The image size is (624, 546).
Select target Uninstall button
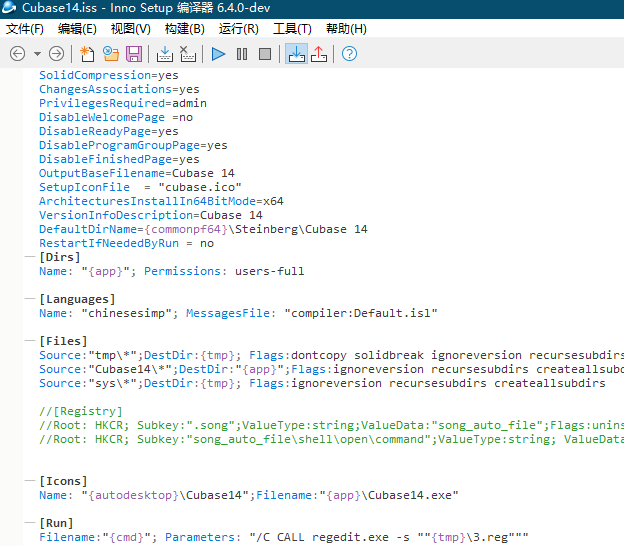click(x=319, y=54)
